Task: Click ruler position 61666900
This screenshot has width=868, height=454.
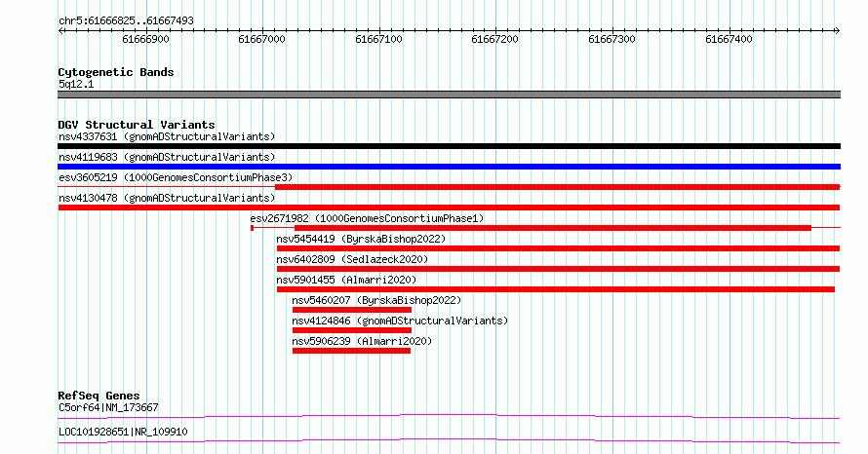Action: 145,39
